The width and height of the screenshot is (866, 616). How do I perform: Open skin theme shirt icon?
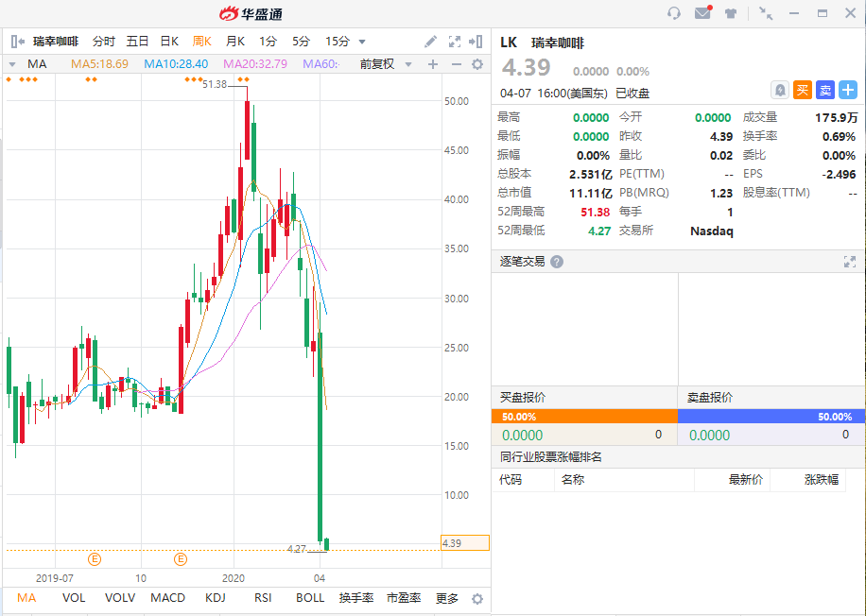731,13
